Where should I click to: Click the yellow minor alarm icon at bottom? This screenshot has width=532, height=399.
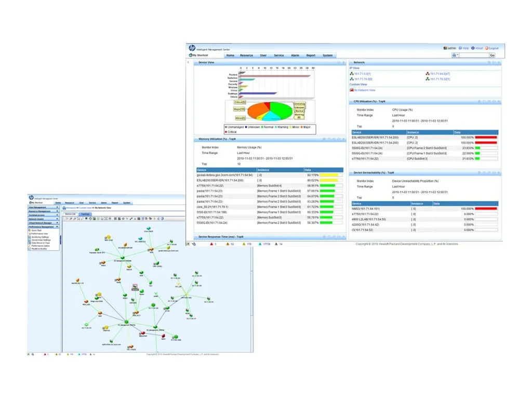(243, 244)
